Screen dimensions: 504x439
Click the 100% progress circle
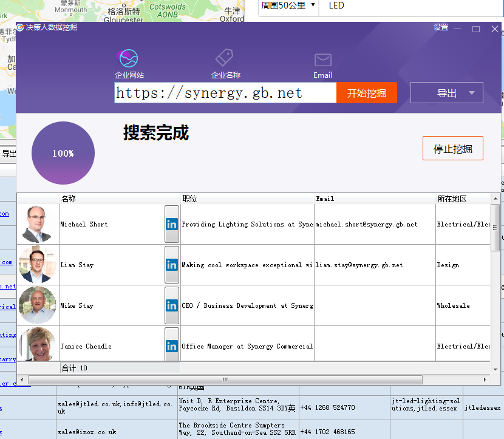coord(63,153)
